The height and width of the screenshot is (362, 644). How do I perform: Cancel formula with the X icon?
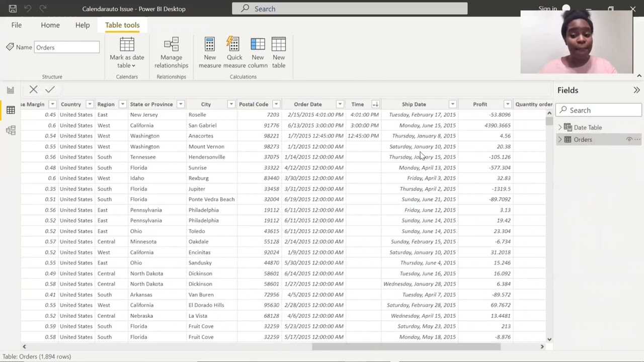(34, 89)
